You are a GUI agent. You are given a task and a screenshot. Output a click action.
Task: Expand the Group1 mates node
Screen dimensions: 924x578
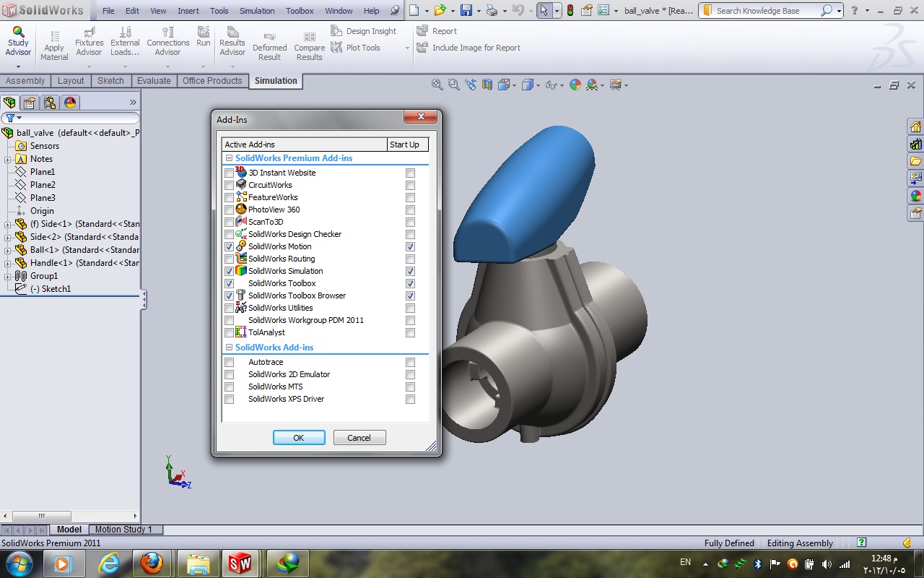click(x=7, y=277)
